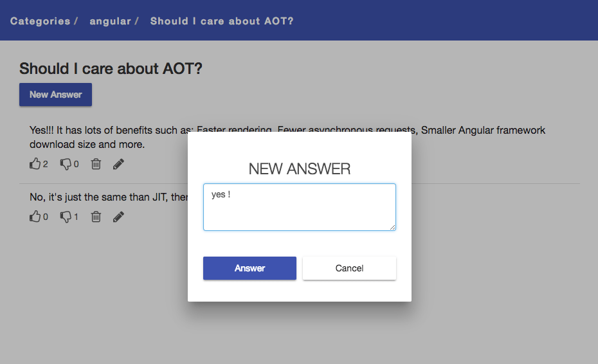The image size is (598, 364).
Task: Edit the first answer with pencil icon
Action: pyautogui.click(x=118, y=164)
